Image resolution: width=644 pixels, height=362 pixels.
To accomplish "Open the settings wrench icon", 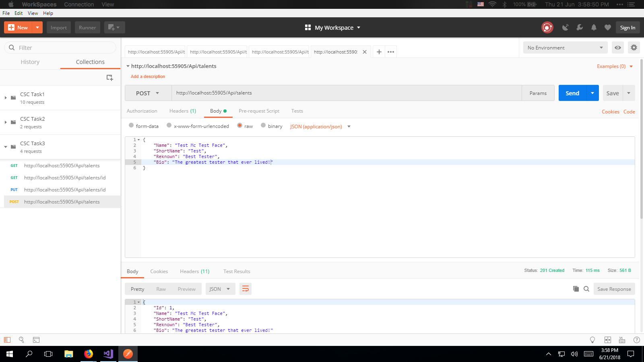I will (580, 27).
